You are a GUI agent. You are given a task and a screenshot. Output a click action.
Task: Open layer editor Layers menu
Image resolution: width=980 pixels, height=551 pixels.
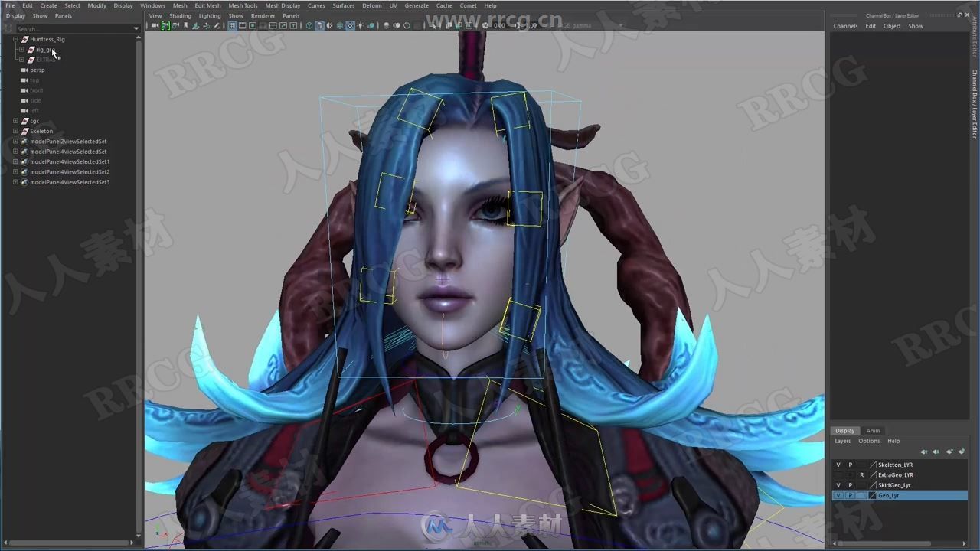[x=842, y=441]
